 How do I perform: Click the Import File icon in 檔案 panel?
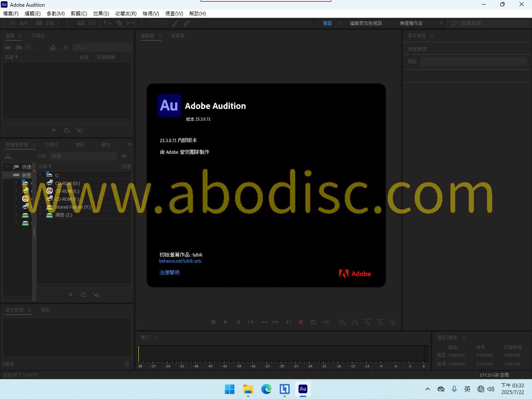point(19,47)
